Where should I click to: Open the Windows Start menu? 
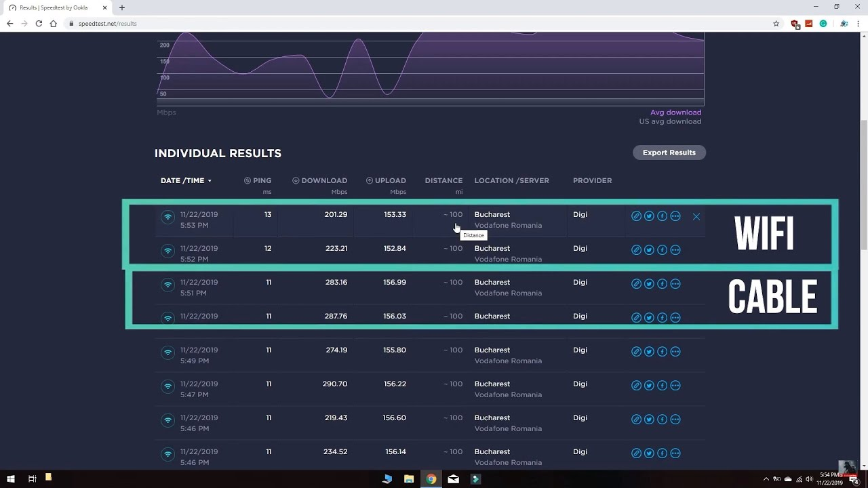click(11, 479)
